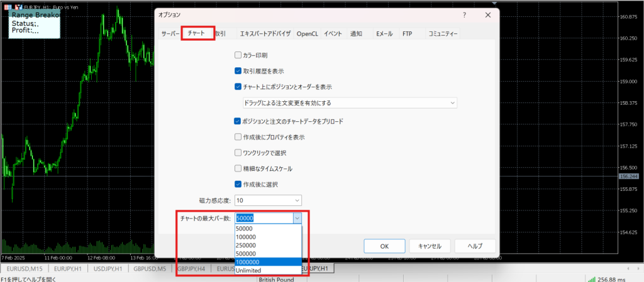The width and height of the screenshot is (644, 282).
Task: Expand the 磁力感応度 combo box
Action: (268, 200)
